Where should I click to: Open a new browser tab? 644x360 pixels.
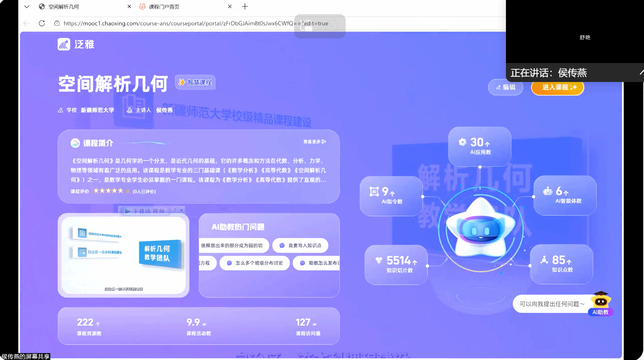pyautogui.click(x=245, y=6)
